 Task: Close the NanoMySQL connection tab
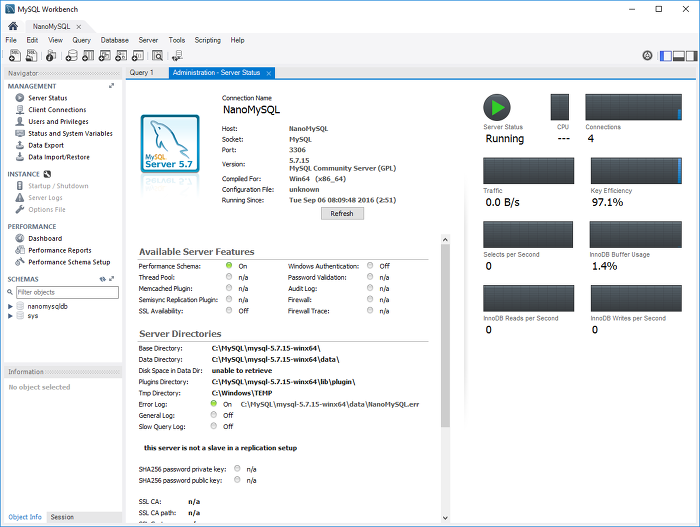(79, 27)
